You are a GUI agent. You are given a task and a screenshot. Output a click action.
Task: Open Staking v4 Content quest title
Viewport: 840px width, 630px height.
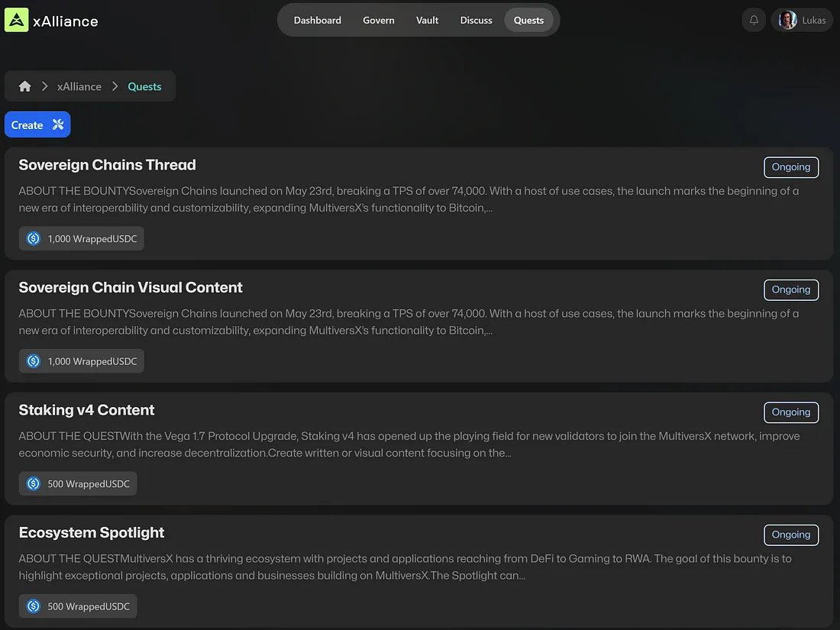coord(87,410)
